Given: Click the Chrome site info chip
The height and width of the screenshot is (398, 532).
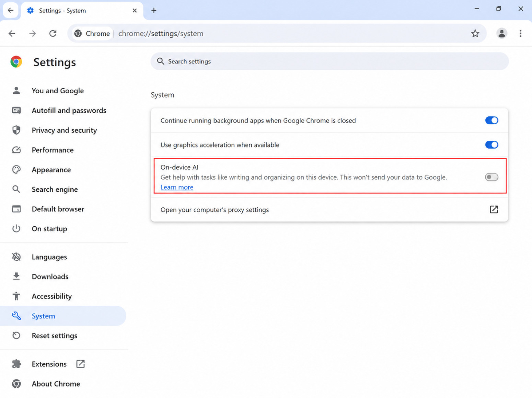Looking at the screenshot, I should tap(92, 33).
